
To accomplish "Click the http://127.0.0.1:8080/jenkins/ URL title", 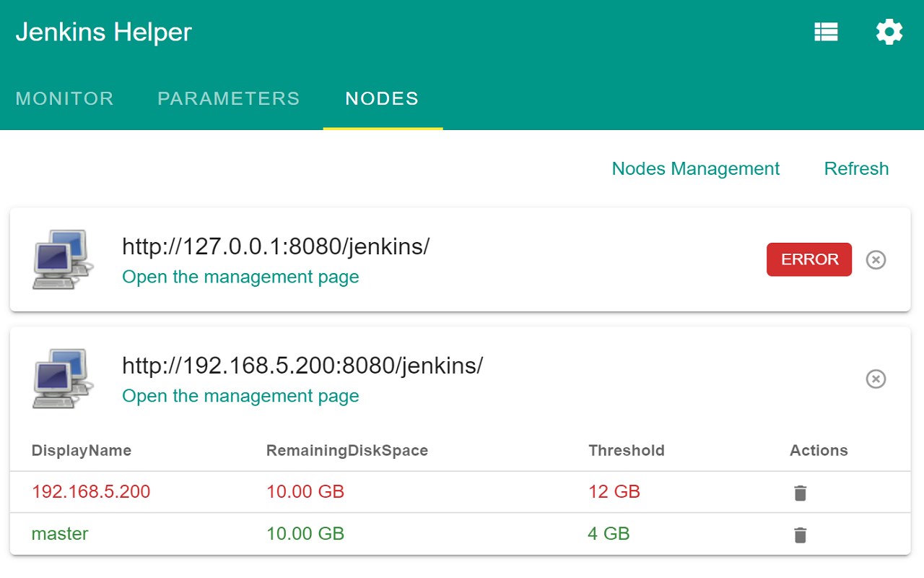I will click(276, 247).
